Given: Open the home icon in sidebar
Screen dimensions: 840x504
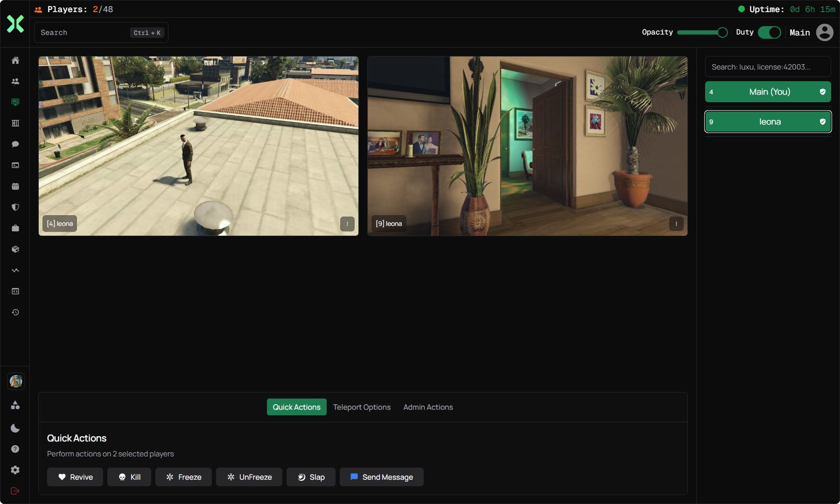Looking at the screenshot, I should coord(15,60).
